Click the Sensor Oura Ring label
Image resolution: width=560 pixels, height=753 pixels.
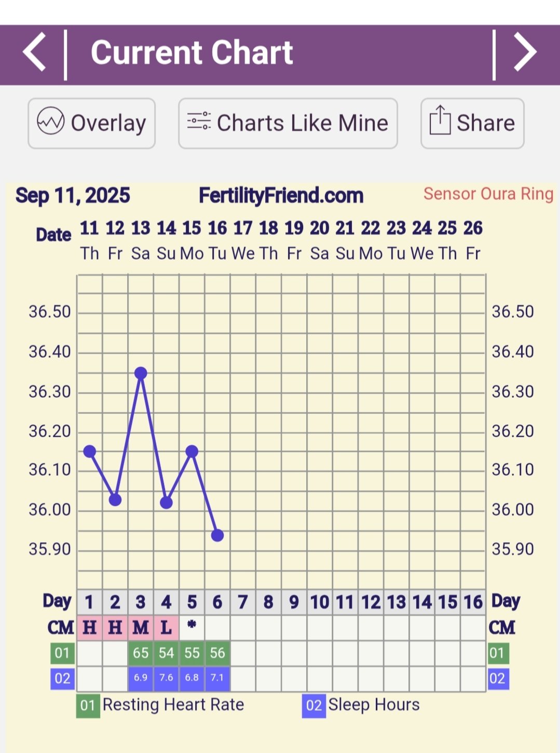click(x=488, y=194)
